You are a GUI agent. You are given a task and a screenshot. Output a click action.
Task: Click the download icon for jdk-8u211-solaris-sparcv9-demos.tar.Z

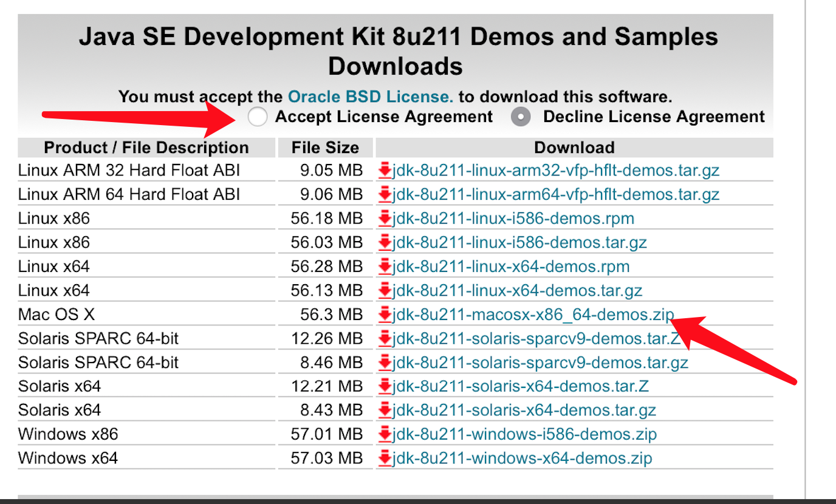386,338
